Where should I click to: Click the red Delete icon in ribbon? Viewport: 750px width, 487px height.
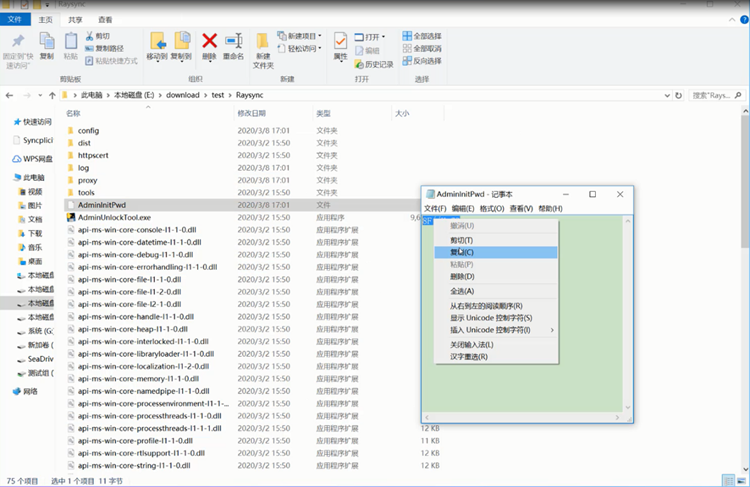tap(210, 42)
